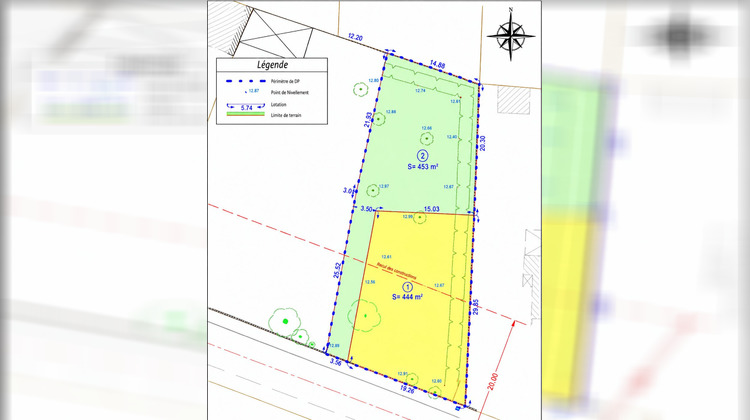Click the 15.03 dimension label
The width and height of the screenshot is (750, 420).
coord(431,209)
